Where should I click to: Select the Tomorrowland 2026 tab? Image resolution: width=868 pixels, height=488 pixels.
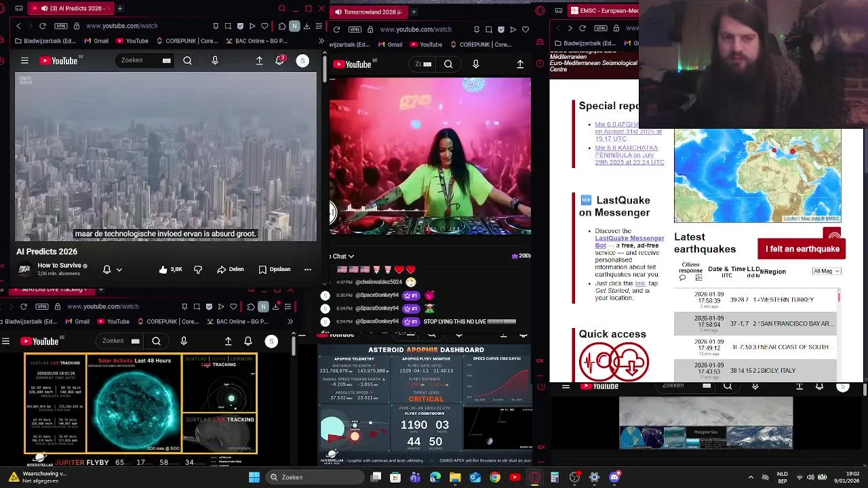point(368,12)
